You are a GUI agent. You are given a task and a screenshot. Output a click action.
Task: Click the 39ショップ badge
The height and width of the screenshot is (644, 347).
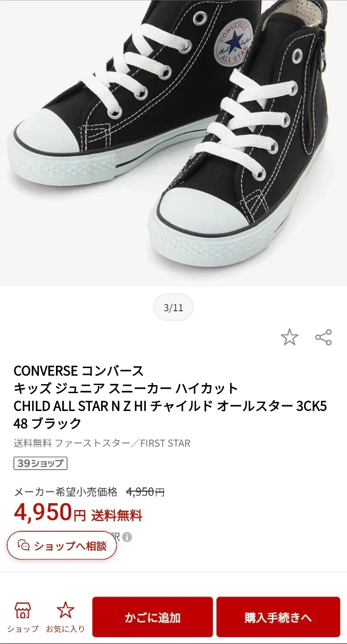41,463
